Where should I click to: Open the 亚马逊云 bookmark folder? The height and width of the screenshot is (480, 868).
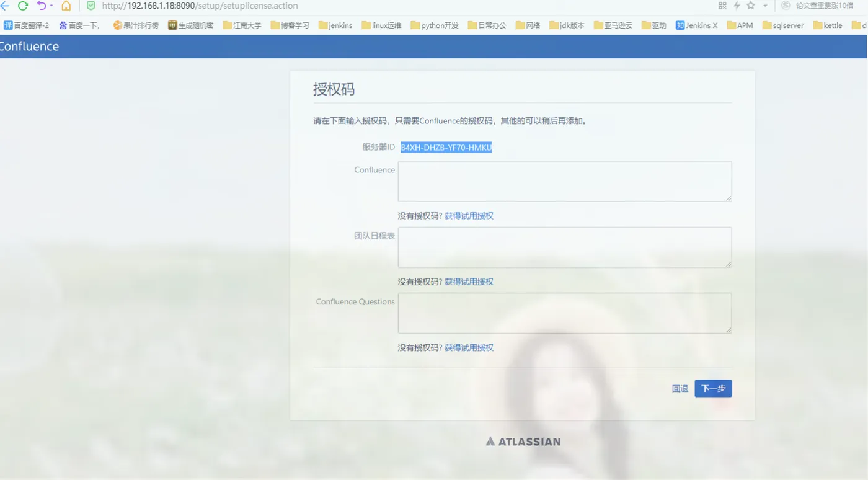pyautogui.click(x=613, y=25)
